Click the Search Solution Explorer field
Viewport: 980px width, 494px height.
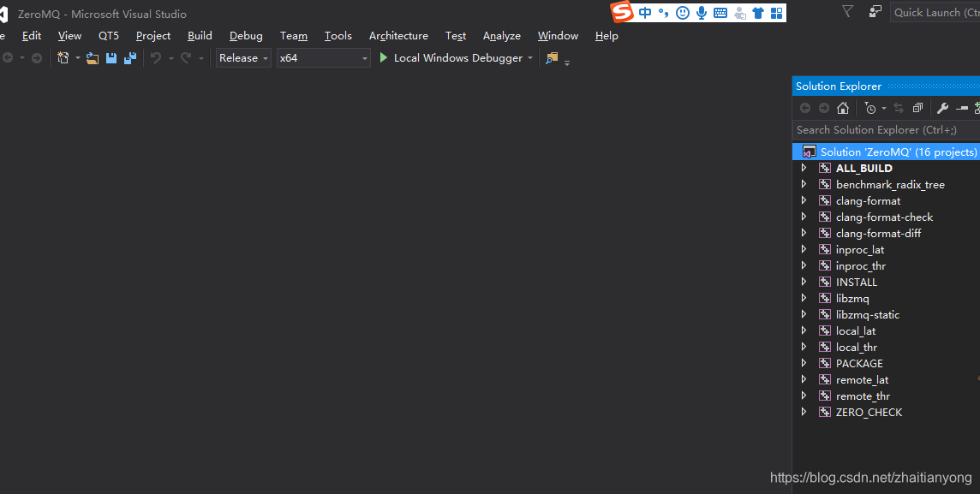tap(887, 130)
